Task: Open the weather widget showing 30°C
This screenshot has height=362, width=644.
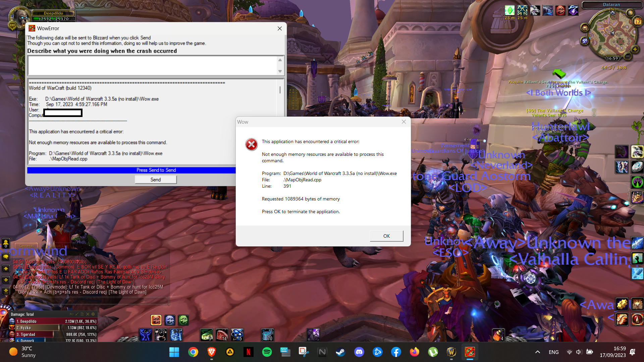Action: pyautogui.click(x=22, y=352)
